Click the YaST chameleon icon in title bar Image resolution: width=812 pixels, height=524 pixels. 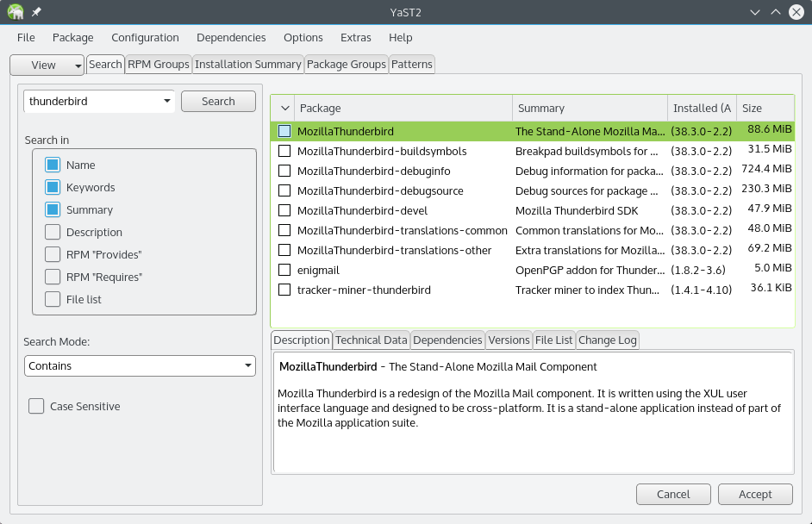click(15, 12)
